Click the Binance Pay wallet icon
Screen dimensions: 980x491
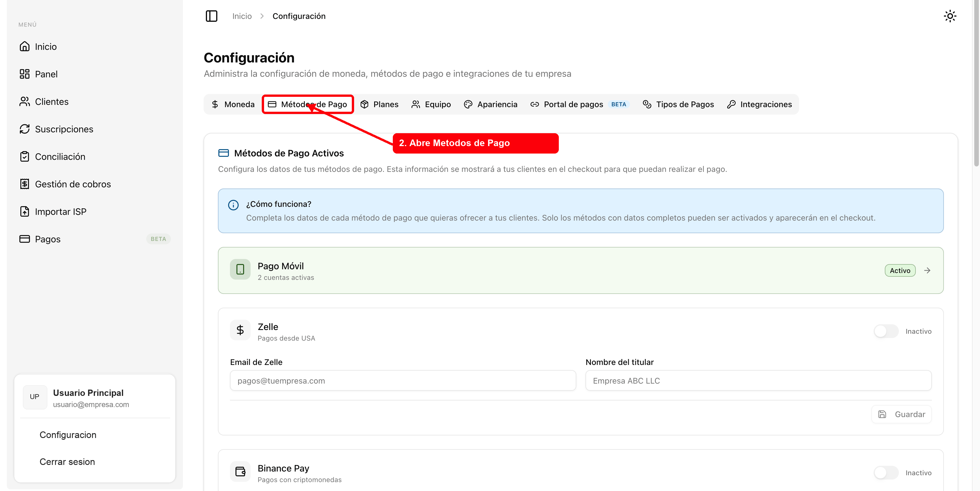[x=240, y=471]
